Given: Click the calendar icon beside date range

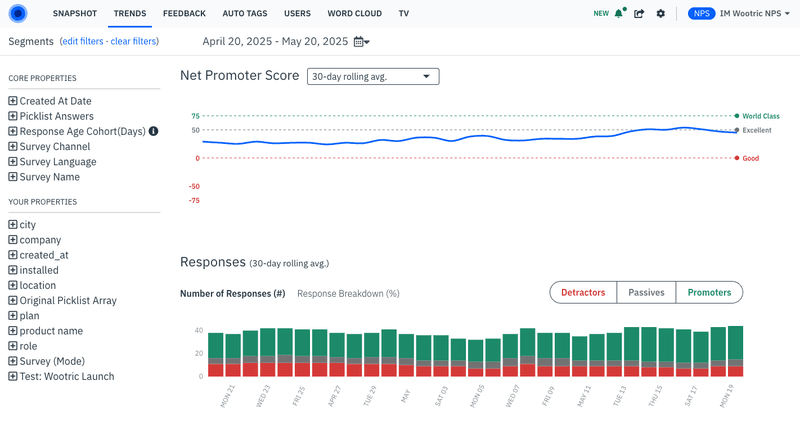Looking at the screenshot, I should tap(359, 42).
